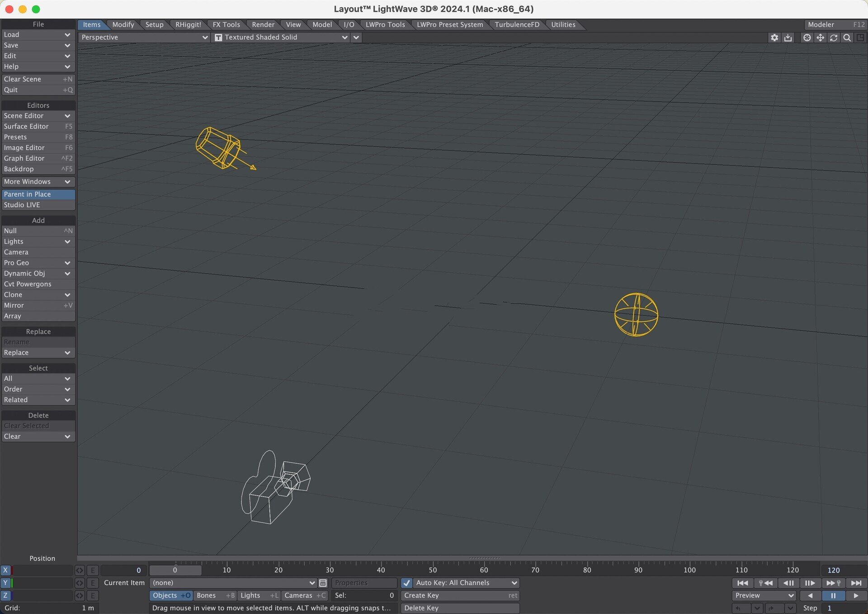This screenshot has width=868, height=614.
Task: Click timeline at frame 60 marker
Action: tap(484, 570)
